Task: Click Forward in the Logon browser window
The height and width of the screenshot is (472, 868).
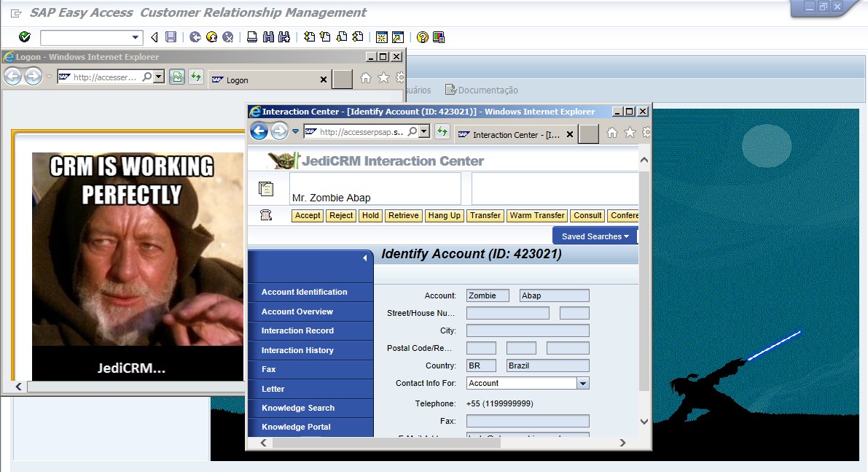Action: pos(34,77)
